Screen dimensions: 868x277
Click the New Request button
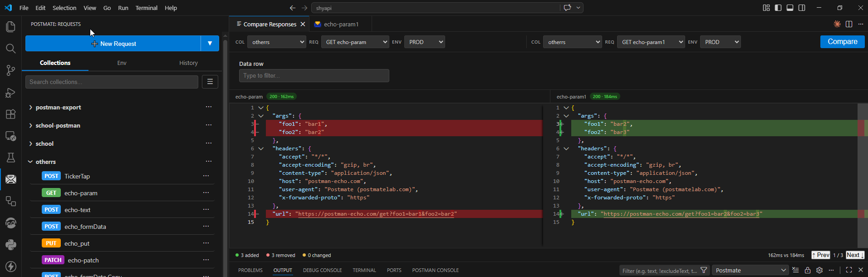(x=113, y=44)
